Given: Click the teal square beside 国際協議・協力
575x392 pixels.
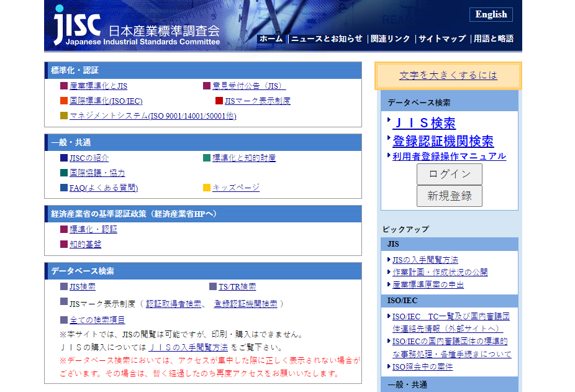Looking at the screenshot, I should coord(64,173).
